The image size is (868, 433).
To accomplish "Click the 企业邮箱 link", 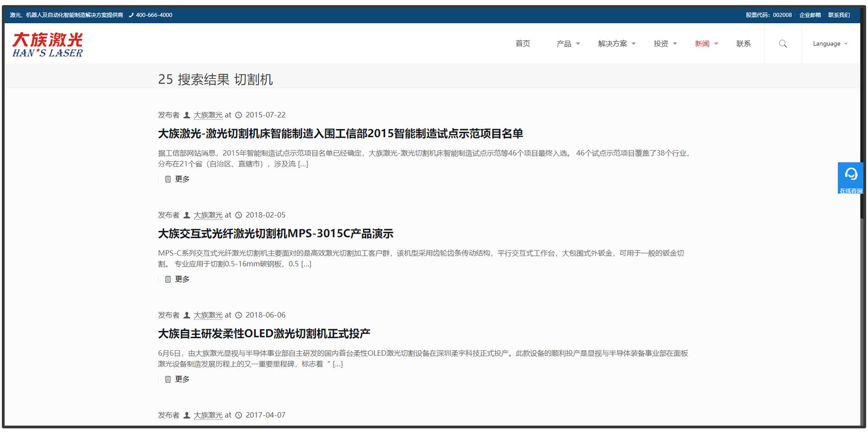I will [x=810, y=15].
